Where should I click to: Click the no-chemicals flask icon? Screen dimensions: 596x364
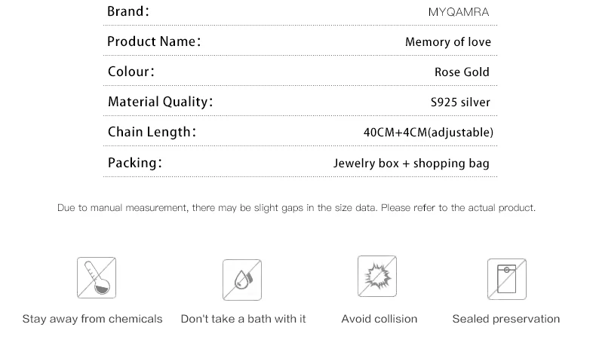(x=97, y=277)
